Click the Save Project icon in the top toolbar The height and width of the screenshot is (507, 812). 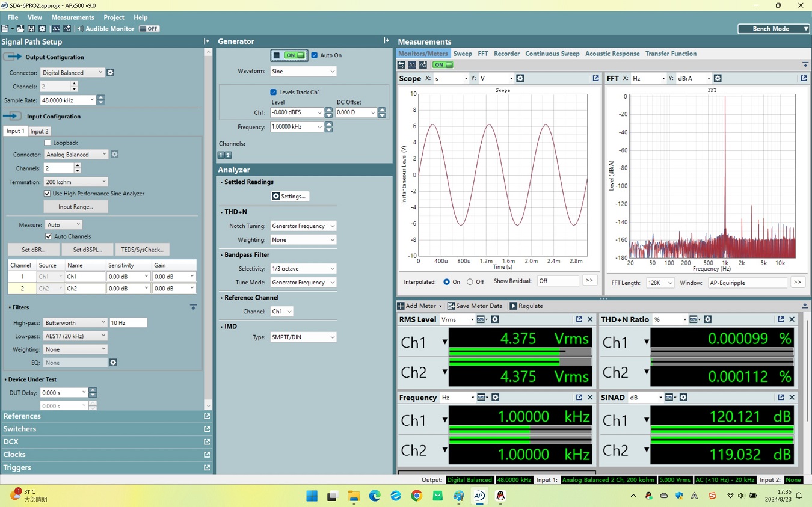(31, 29)
